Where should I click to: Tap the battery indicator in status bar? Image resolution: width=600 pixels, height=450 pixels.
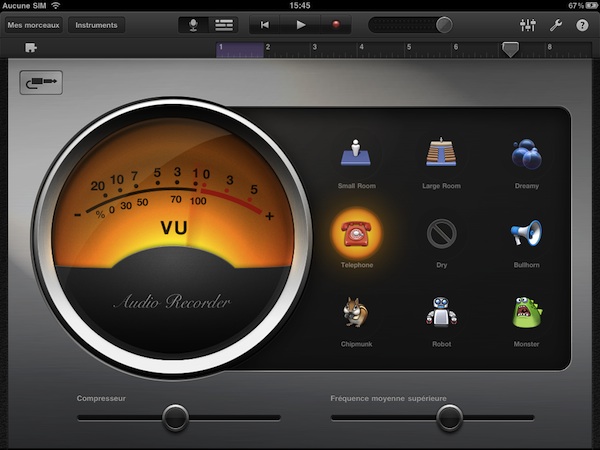coord(591,5)
